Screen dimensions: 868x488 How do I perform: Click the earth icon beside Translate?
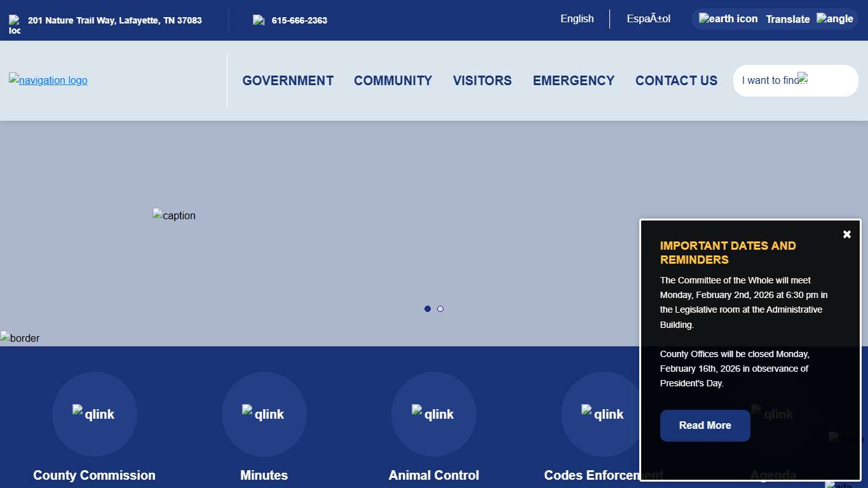click(x=728, y=19)
